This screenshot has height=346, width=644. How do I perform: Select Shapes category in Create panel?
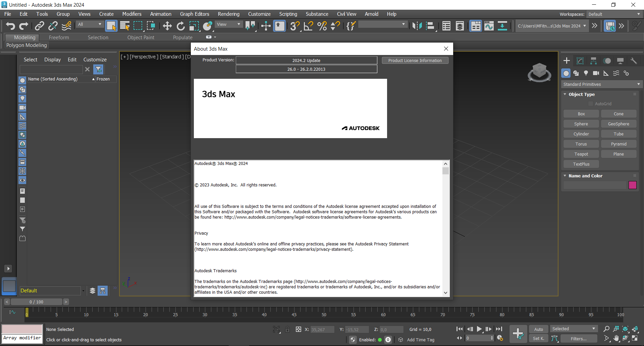(576, 73)
